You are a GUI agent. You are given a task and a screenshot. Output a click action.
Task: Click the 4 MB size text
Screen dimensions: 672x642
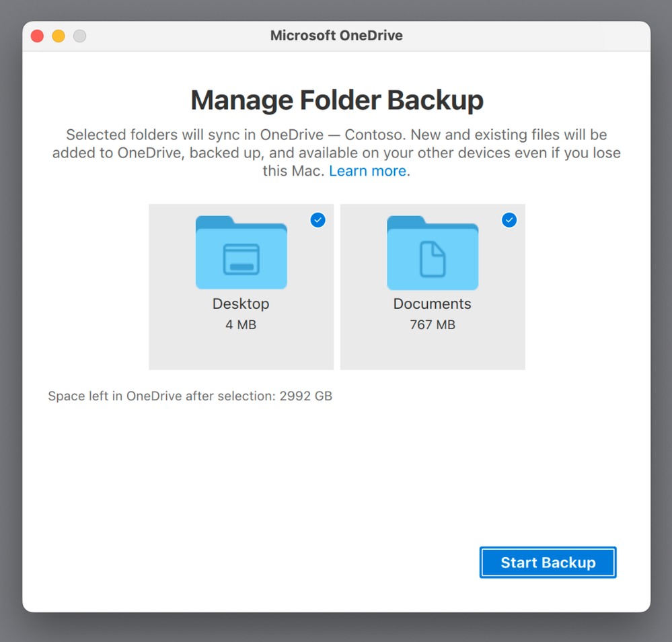coord(241,325)
